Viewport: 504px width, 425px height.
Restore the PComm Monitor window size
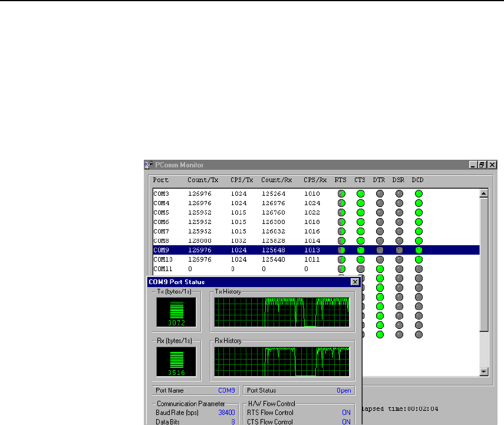click(482, 165)
